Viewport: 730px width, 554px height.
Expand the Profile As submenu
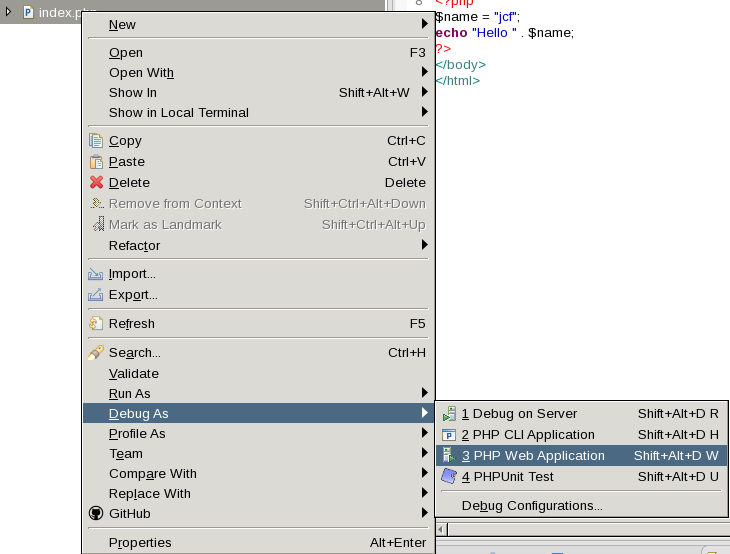point(258,433)
